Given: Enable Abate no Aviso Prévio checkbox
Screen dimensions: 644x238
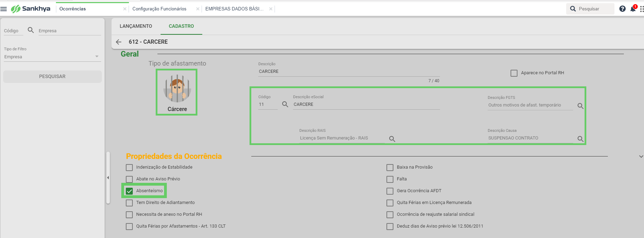Looking at the screenshot, I should tap(129, 179).
